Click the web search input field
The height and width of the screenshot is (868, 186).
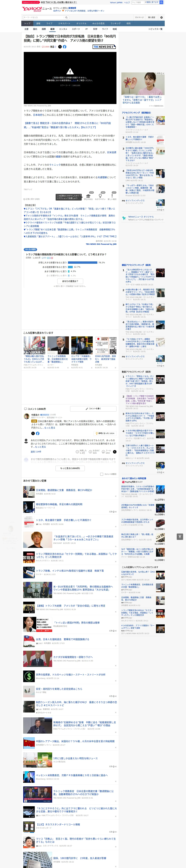coord(138,2)
